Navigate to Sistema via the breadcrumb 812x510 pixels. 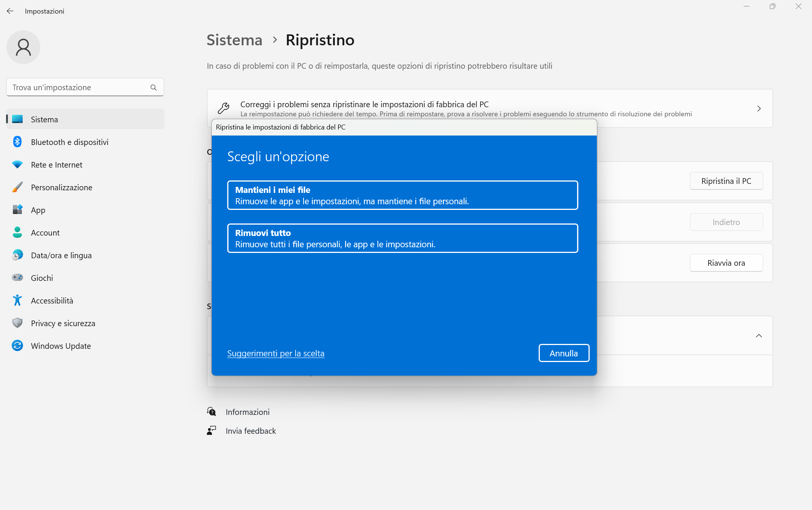click(234, 40)
